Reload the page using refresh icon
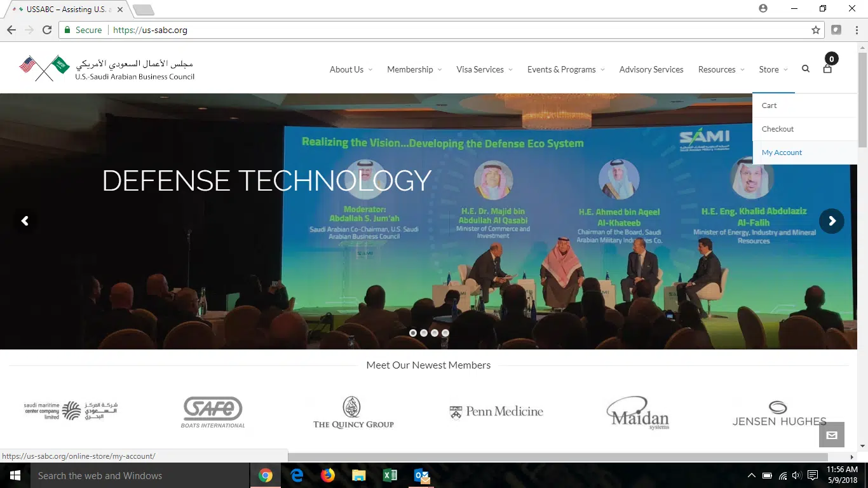The height and width of the screenshot is (488, 868). 47,30
